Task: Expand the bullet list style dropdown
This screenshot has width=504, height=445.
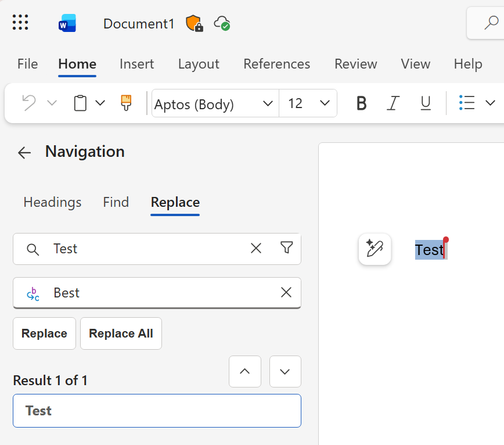Action: tap(490, 103)
